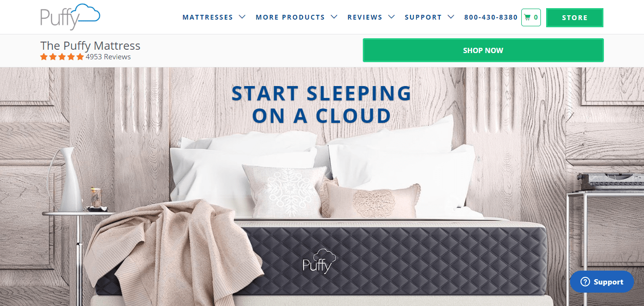Image resolution: width=644 pixels, height=306 pixels.
Task: Click the Puffy cloud logo
Action: 71,17
